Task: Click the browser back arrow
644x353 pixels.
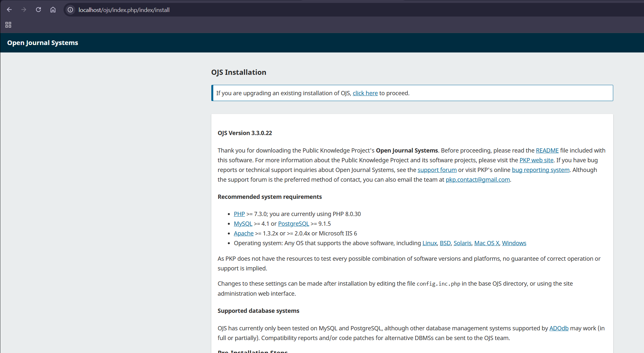Action: tap(9, 10)
